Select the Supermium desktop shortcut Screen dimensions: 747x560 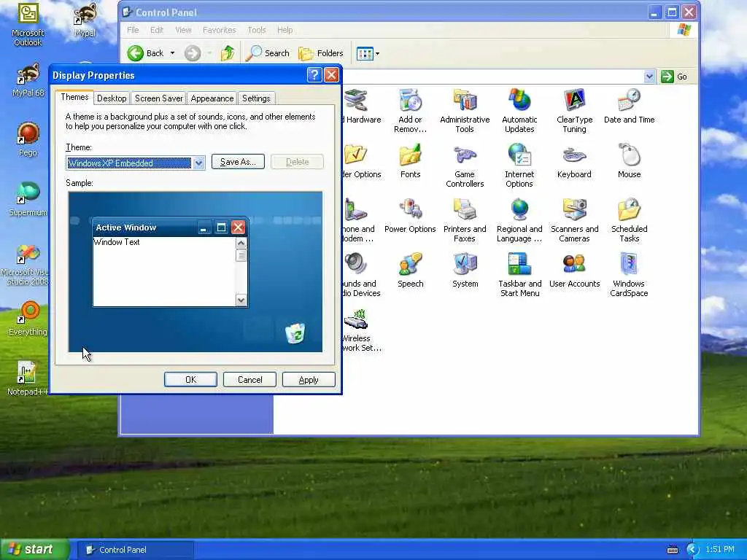(28, 199)
